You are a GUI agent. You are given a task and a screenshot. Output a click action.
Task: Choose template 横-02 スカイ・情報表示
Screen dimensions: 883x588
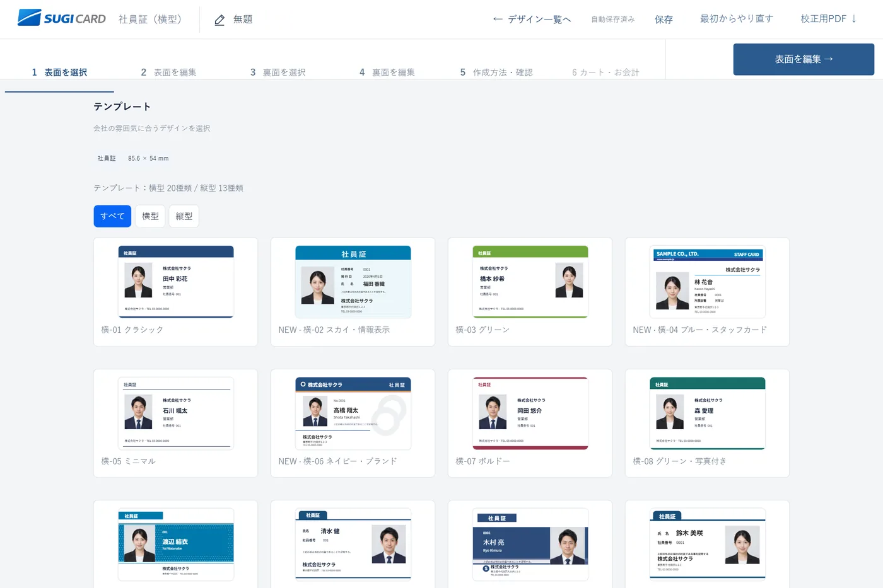(x=353, y=292)
